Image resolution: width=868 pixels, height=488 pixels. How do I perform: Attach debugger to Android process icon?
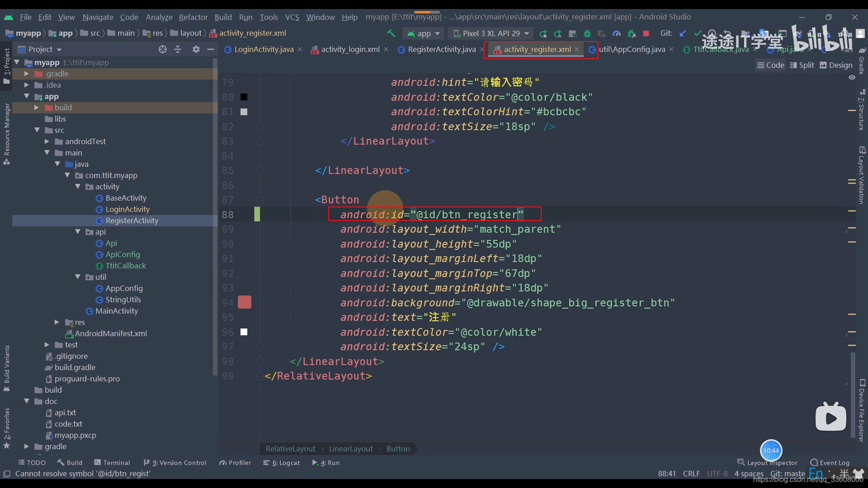[x=632, y=33]
